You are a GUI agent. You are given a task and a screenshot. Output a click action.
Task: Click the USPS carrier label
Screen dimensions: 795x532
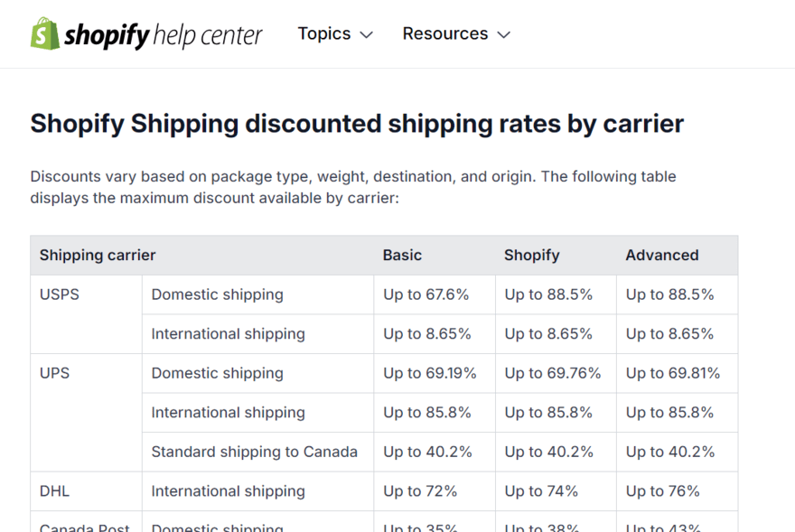pyautogui.click(x=59, y=294)
